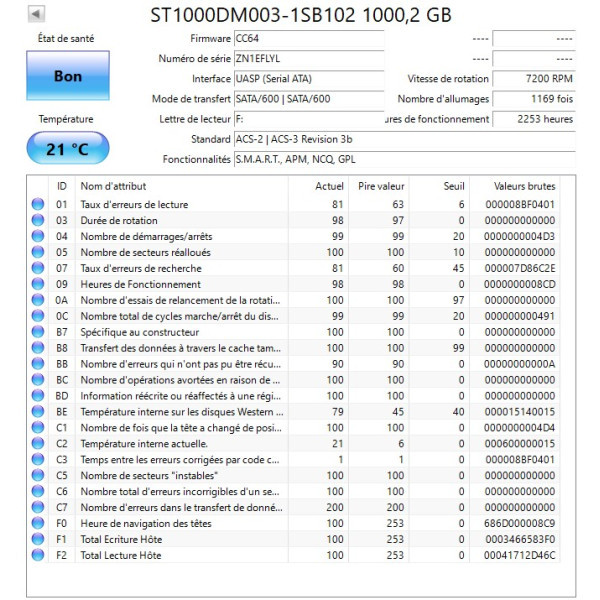The height and width of the screenshot is (600, 600).
Task: Click the drive title ST1000DM003-1SB102 1000,2 GB
Action: point(301,15)
